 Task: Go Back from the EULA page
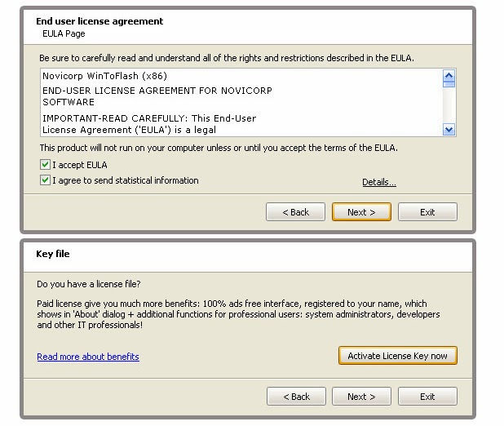coord(295,212)
